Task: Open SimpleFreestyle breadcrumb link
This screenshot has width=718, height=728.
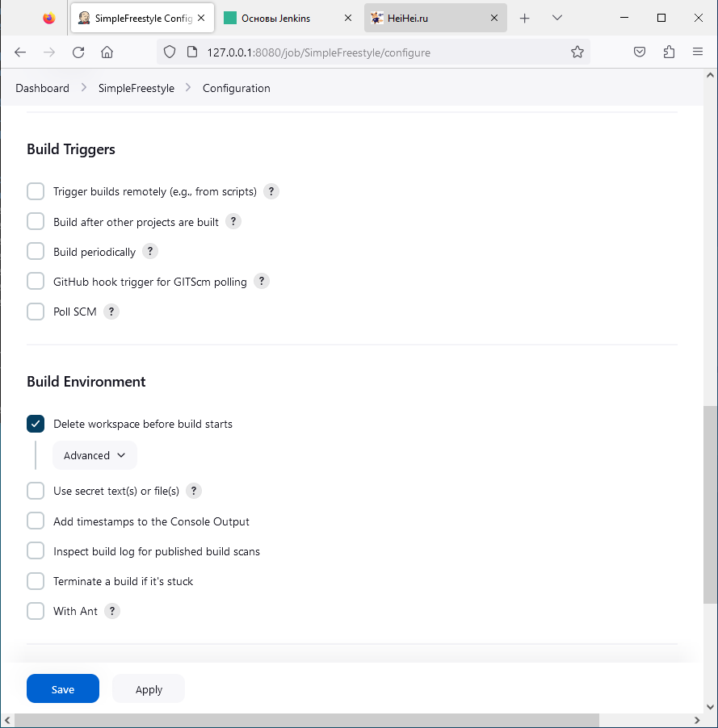Action: pyautogui.click(x=136, y=88)
